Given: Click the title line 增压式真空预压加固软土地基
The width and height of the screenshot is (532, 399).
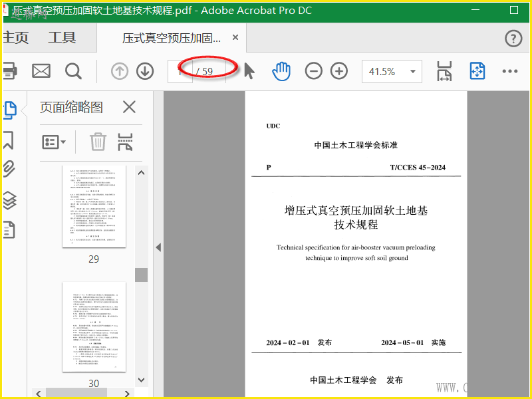Looking at the screenshot, I should (356, 211).
